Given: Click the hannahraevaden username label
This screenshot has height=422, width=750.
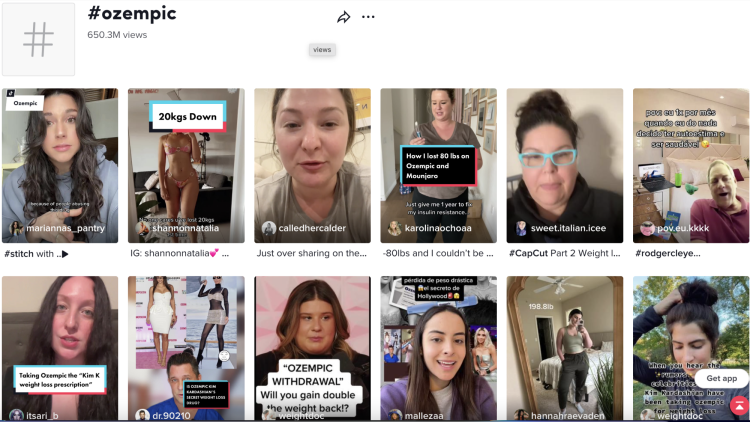Looking at the screenshot, I should pos(568,416).
